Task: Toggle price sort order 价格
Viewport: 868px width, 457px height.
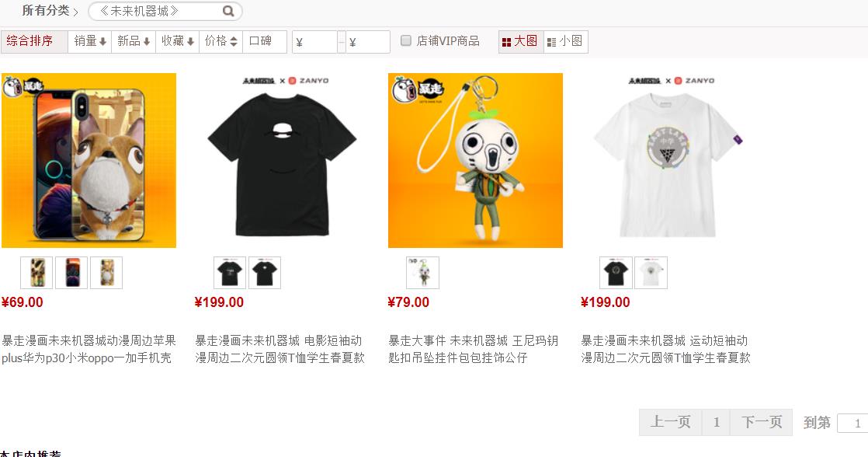Action: tap(220, 41)
